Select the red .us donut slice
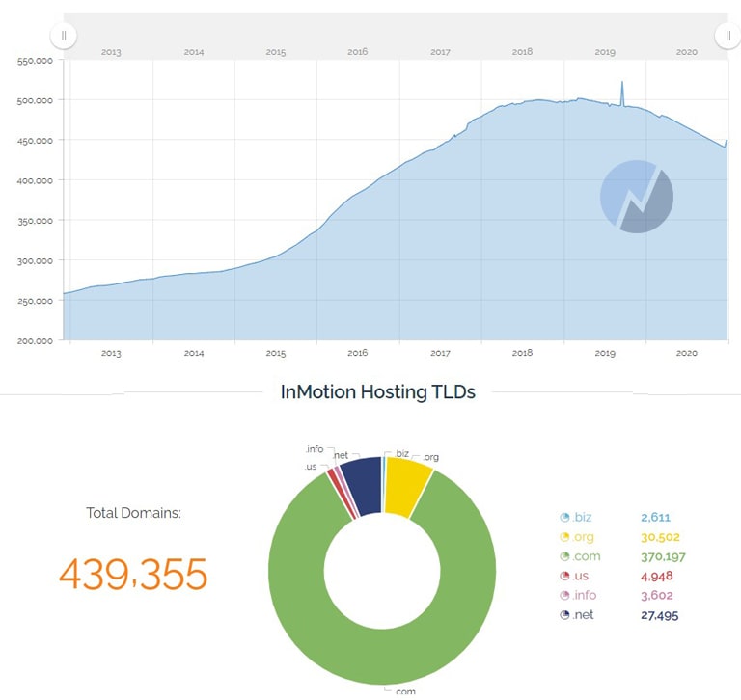The image size is (741, 700). pos(342,496)
